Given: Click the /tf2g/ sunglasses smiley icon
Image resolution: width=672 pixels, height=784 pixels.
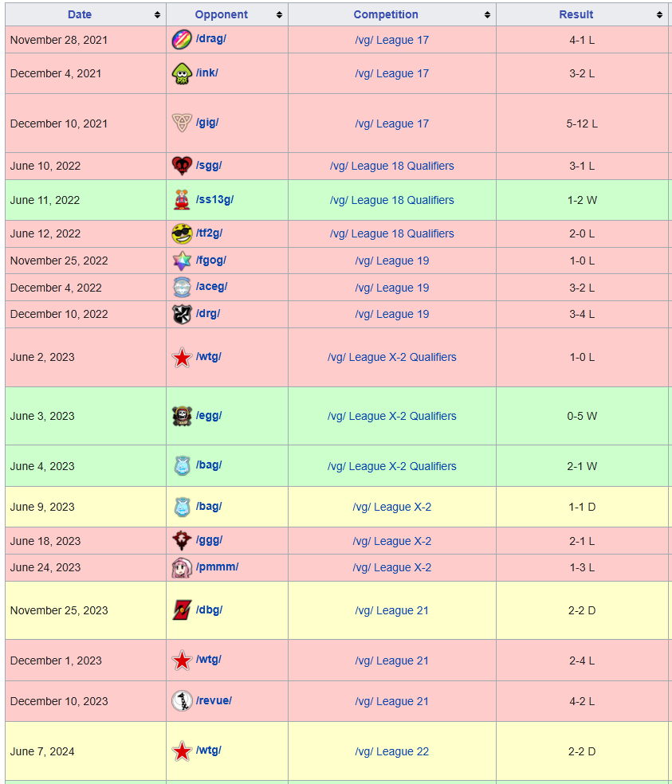Looking at the screenshot, I should [182, 233].
